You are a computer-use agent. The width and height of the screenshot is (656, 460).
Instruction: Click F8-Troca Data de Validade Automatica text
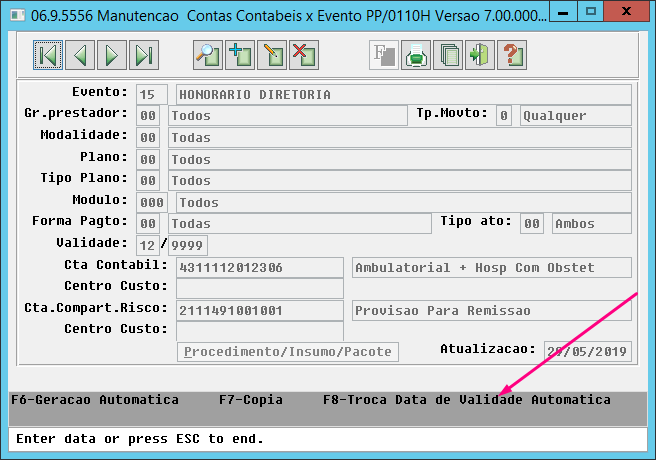pyautogui.click(x=466, y=400)
